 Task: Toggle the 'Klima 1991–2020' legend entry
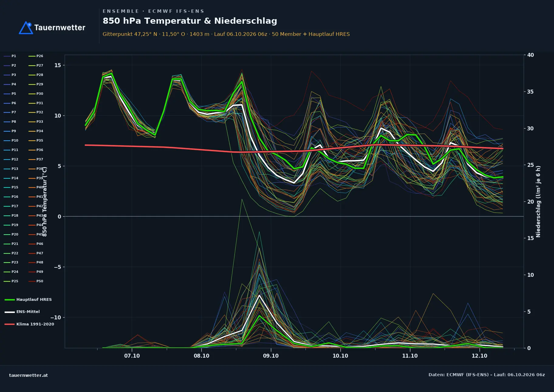pos(29,324)
